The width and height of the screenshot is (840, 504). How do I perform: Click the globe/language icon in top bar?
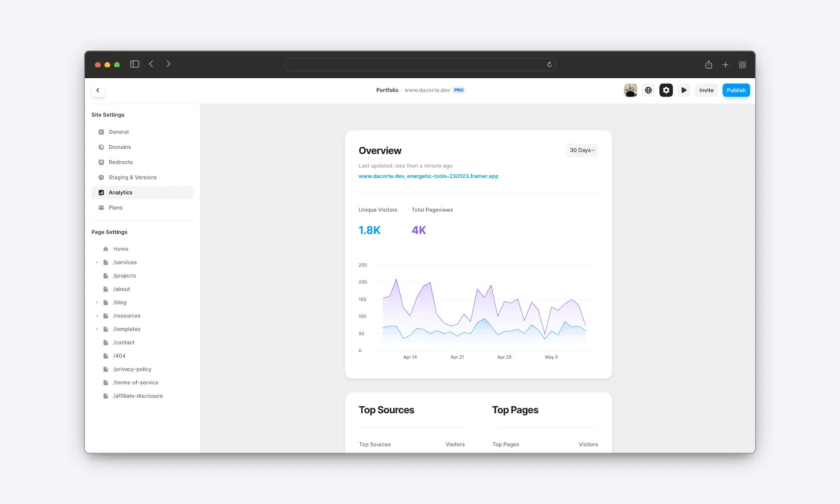[x=648, y=90]
